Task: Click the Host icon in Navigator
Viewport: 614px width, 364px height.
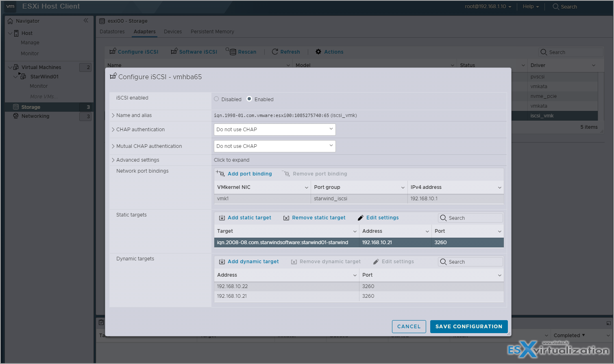Action: coord(16,33)
